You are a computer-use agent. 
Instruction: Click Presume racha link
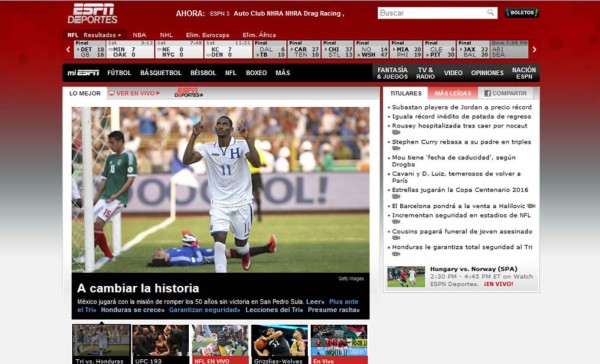tap(334, 310)
